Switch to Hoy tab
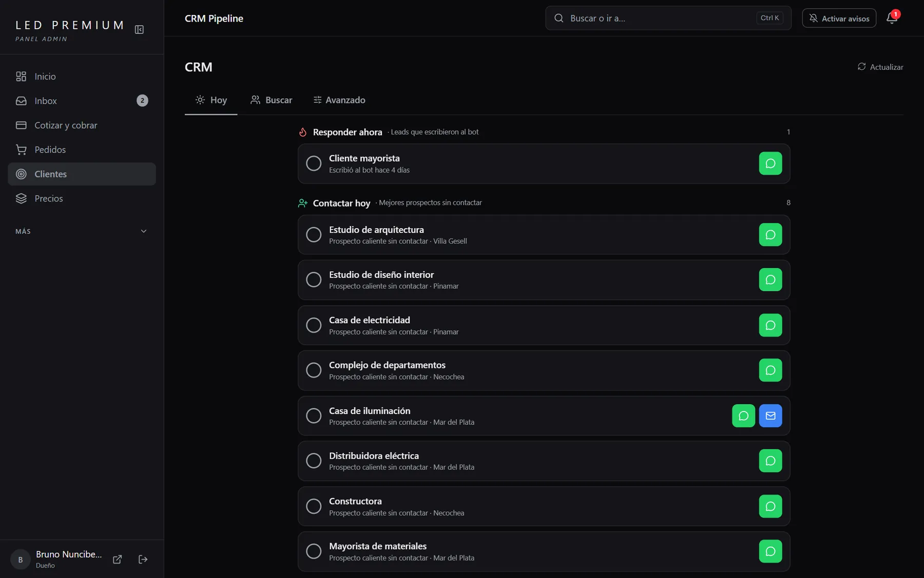This screenshot has height=578, width=924. tap(211, 100)
